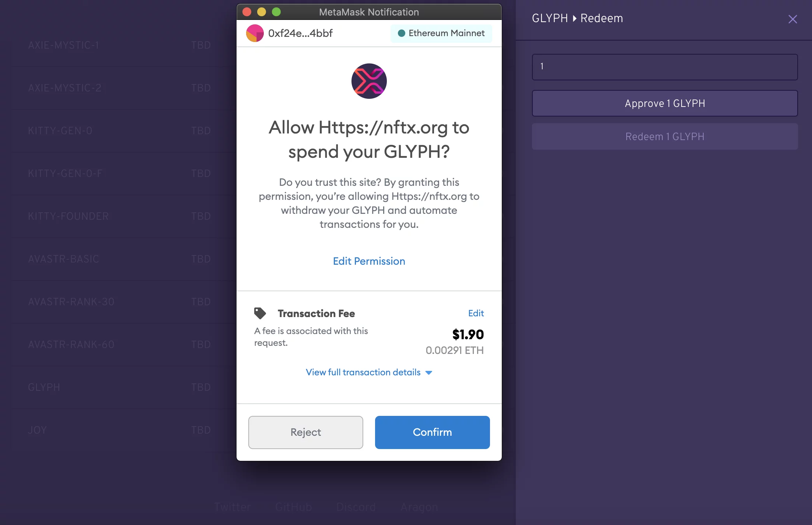
Task: Click the transaction fee tag icon
Action: coord(260,313)
